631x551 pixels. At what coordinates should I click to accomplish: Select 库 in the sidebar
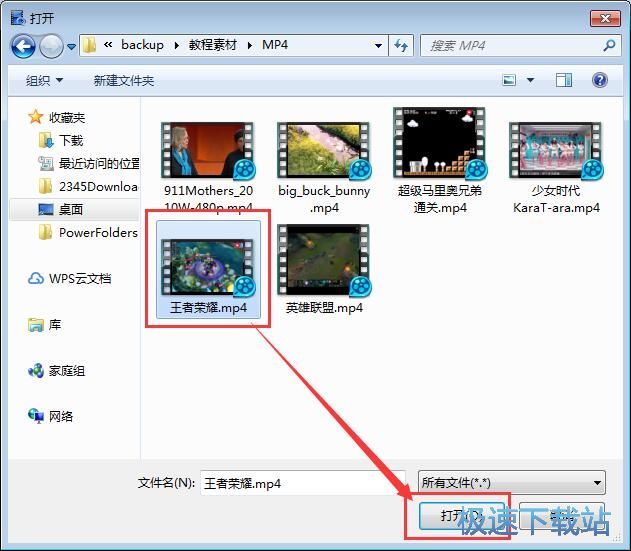tap(44, 324)
